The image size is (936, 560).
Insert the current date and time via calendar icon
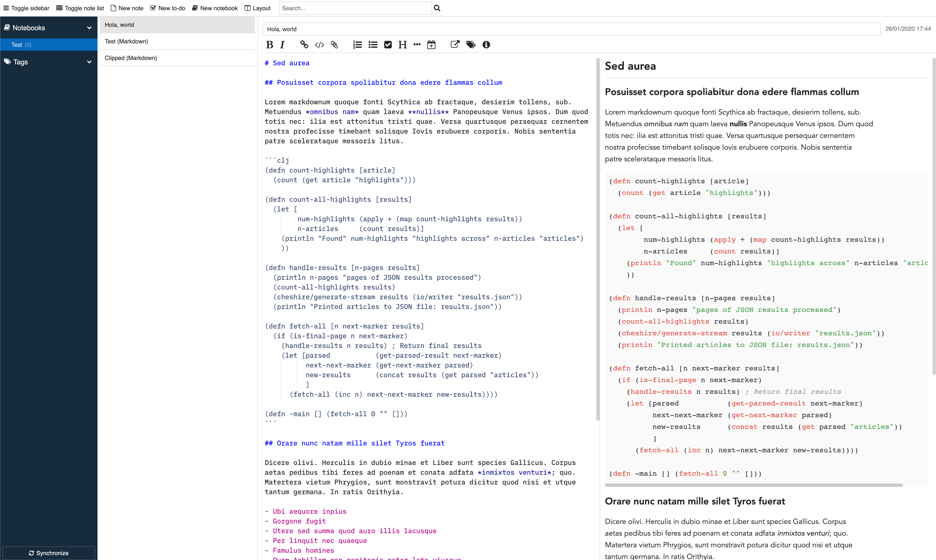(x=431, y=45)
